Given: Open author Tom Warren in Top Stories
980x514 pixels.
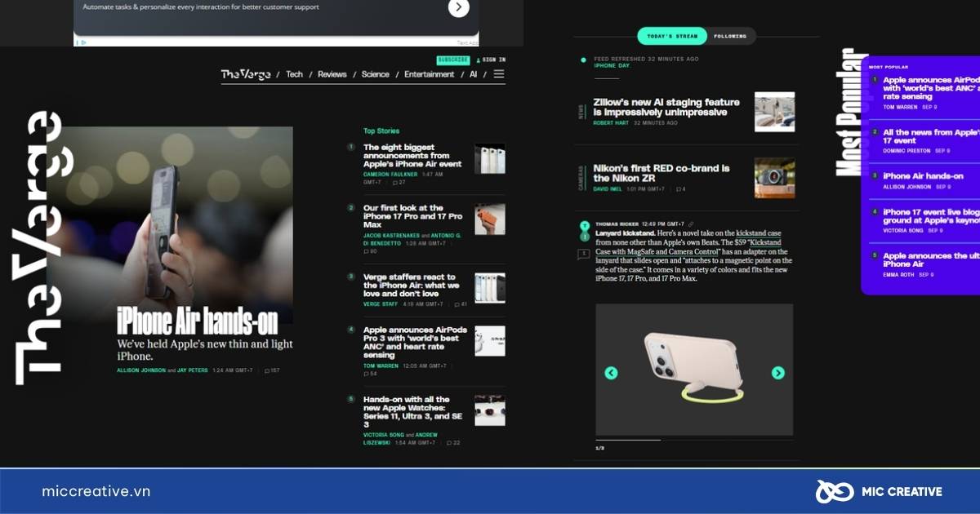Looking at the screenshot, I should [380, 366].
